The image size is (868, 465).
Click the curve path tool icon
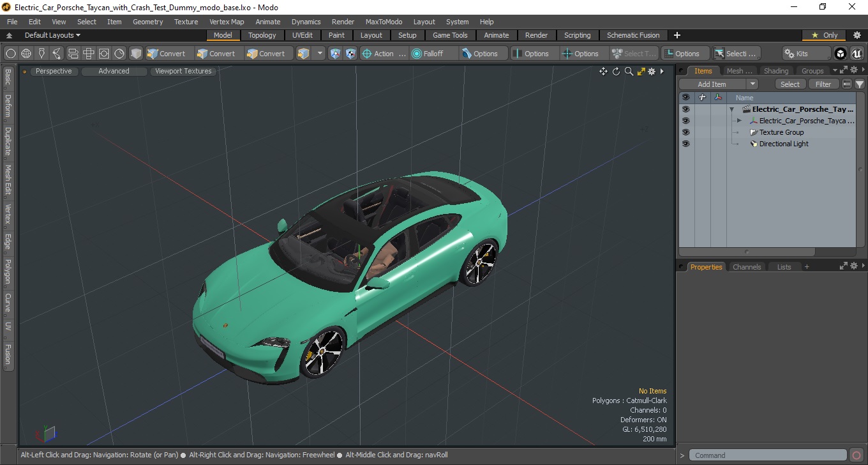tap(57, 54)
